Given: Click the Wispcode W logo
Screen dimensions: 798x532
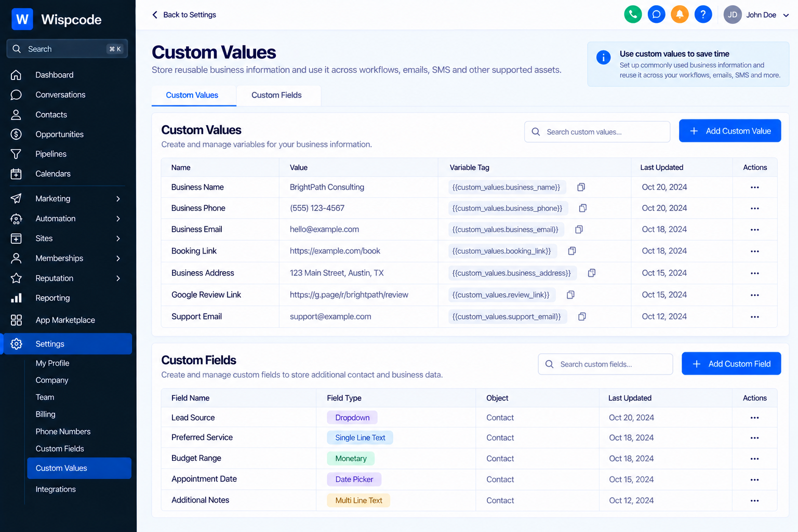Looking at the screenshot, I should coord(22,19).
